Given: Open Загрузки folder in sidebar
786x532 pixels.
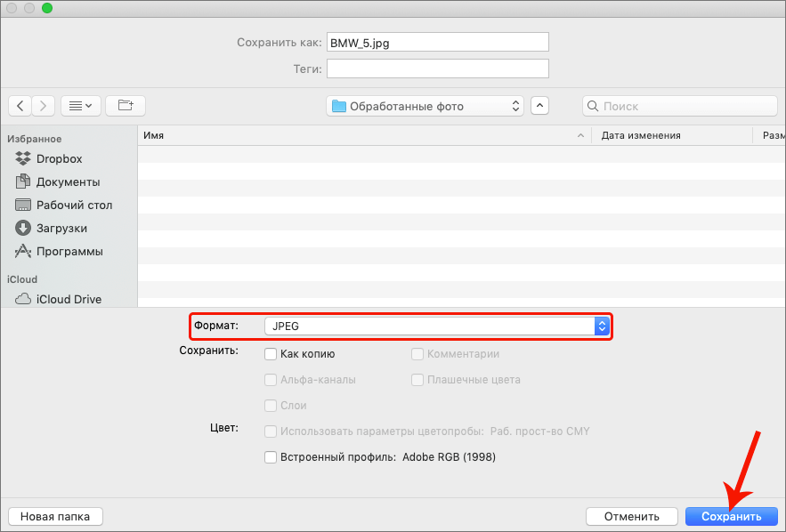Looking at the screenshot, I should coord(61,228).
